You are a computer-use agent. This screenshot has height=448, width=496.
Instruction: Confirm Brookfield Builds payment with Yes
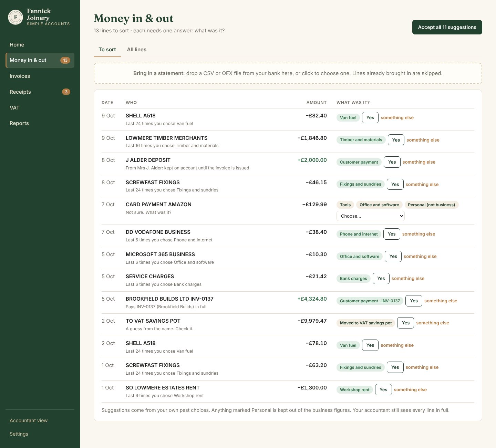coord(414,301)
